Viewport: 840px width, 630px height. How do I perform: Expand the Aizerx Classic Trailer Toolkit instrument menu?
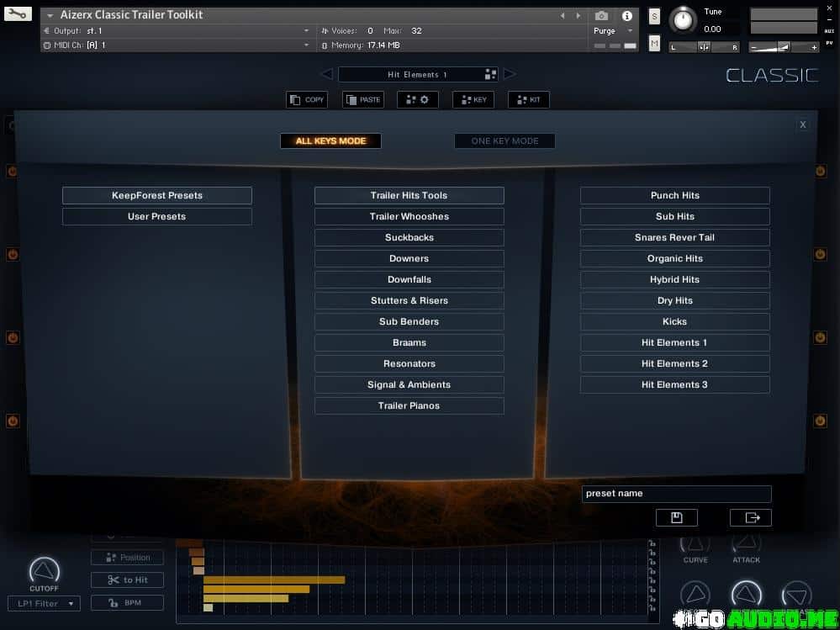click(x=50, y=15)
